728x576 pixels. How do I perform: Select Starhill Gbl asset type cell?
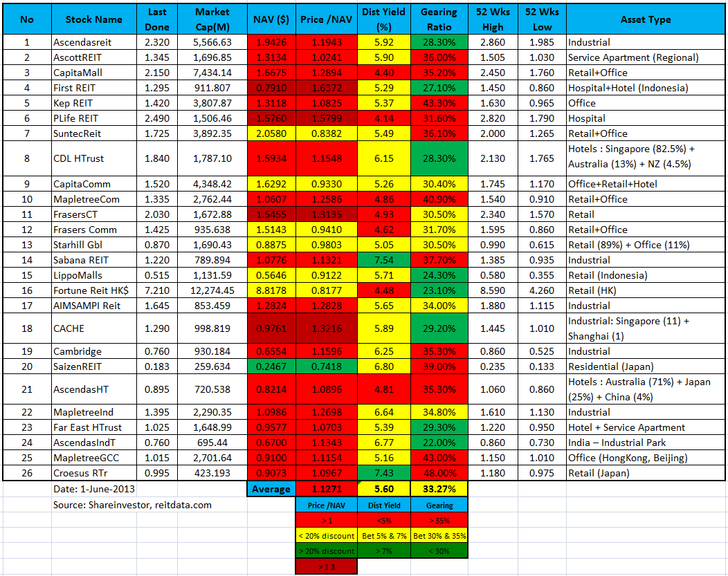click(x=646, y=245)
